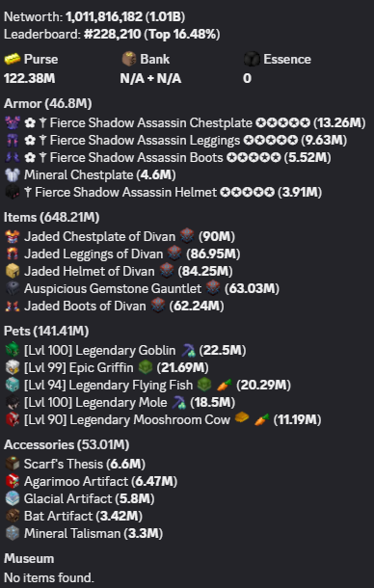The image size is (374, 588).
Task: Click the Leaderboard rank #228,210
Action: (x=112, y=35)
